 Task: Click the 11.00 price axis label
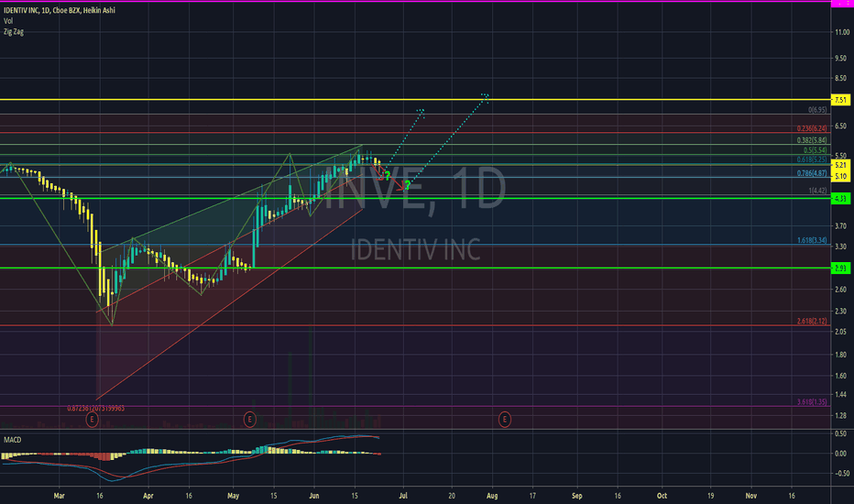coord(842,33)
